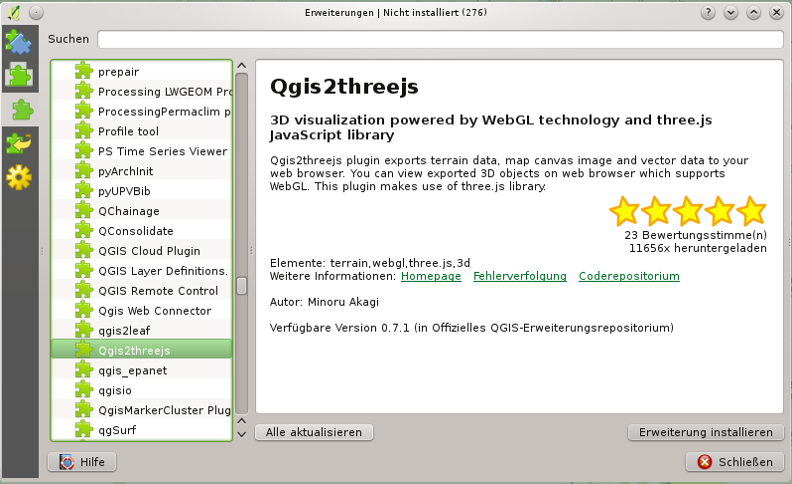Click the puzzle icon beside Profile tool
The image size is (792, 484).
84,131
